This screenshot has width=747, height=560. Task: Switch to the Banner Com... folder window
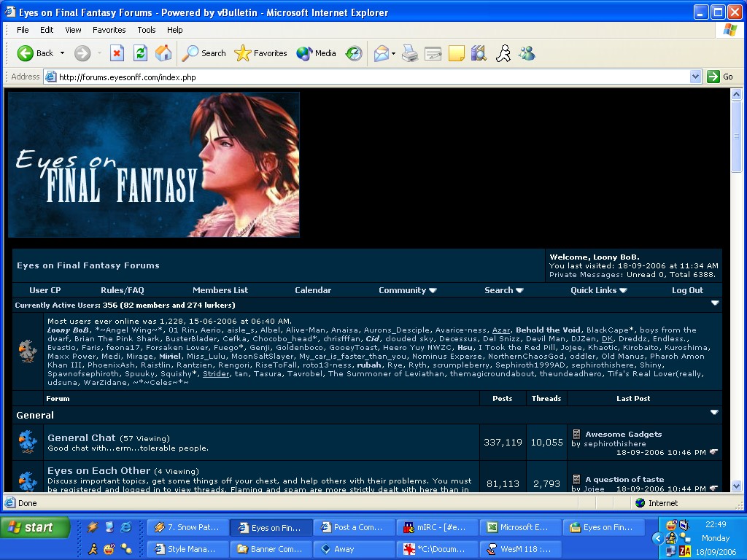pos(271,549)
